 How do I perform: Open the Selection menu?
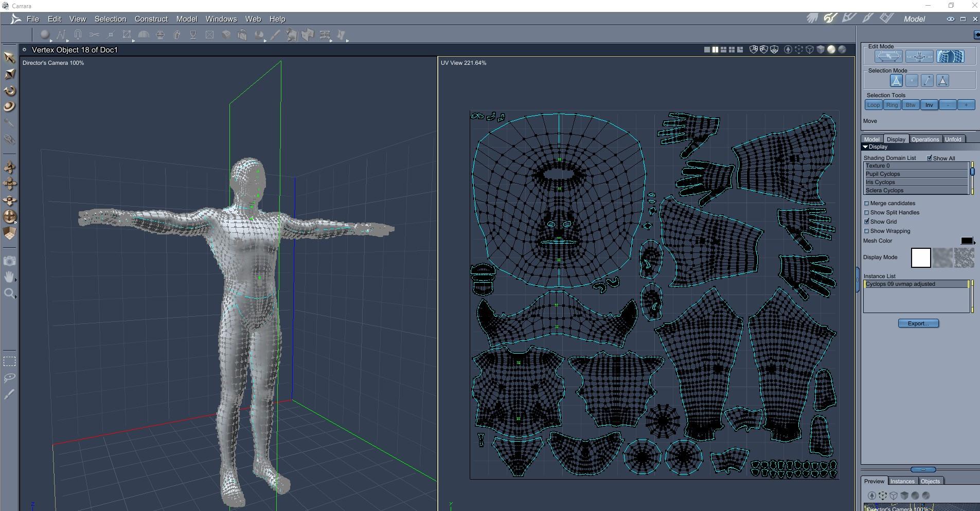point(110,19)
